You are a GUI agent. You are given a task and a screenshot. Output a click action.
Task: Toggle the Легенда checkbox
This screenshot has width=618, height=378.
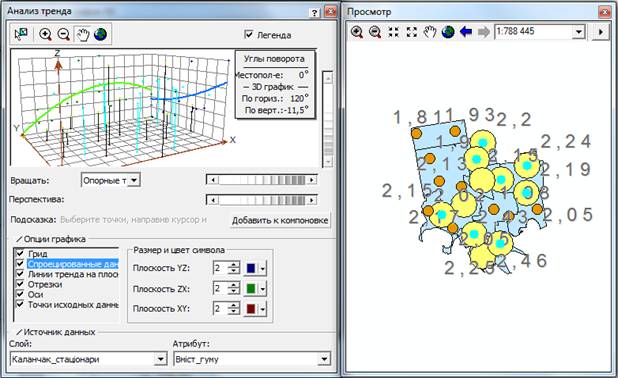[x=249, y=34]
